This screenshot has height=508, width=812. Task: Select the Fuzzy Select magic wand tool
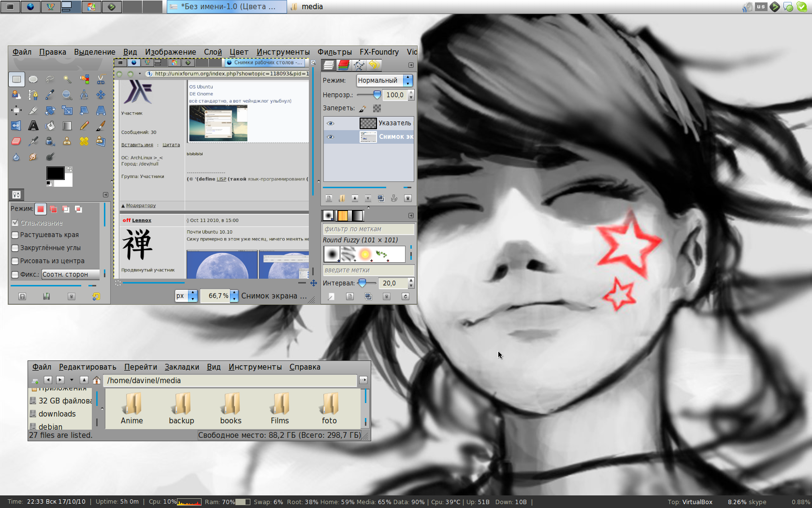67,79
